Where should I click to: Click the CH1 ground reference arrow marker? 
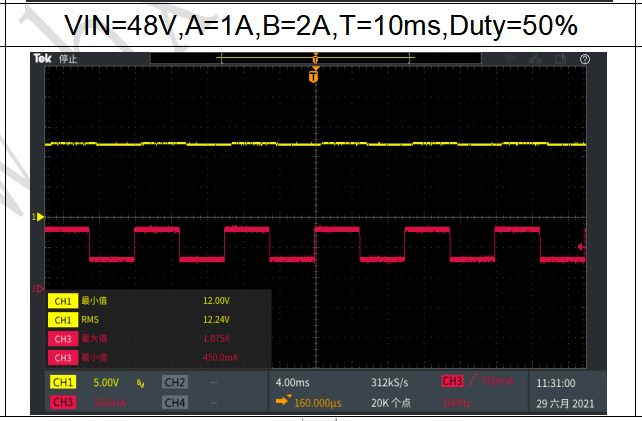tap(38, 217)
